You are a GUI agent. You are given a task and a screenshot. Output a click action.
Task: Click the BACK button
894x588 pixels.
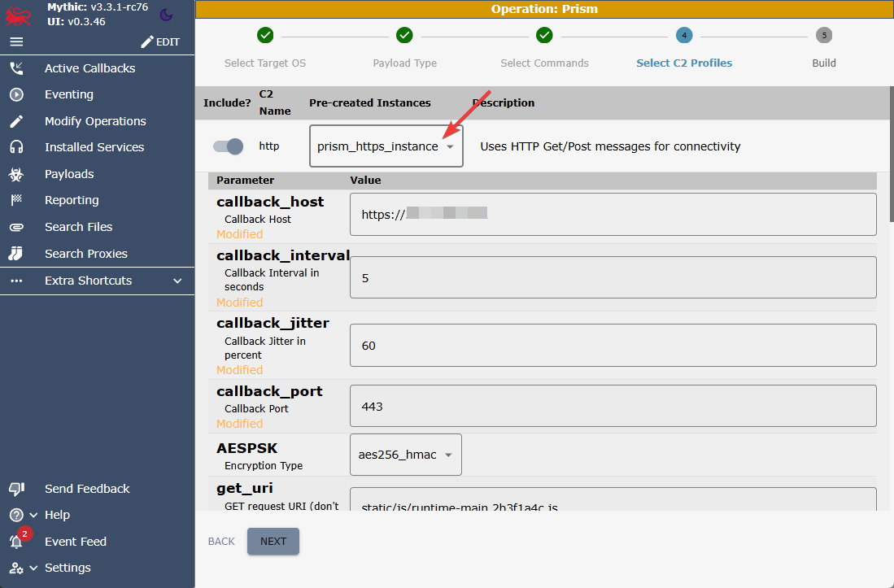point(221,542)
